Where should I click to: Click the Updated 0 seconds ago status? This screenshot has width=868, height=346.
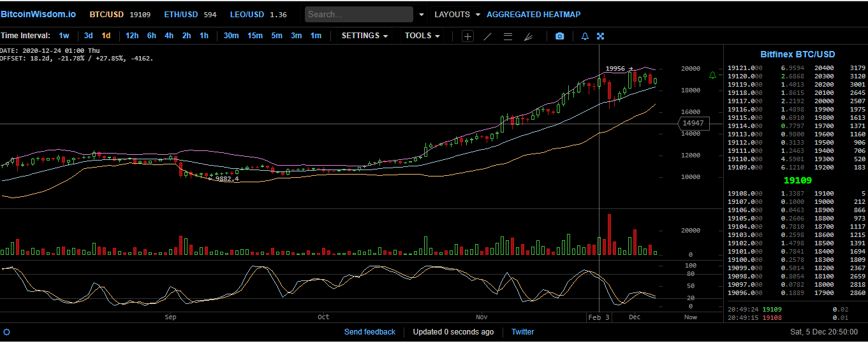[453, 332]
